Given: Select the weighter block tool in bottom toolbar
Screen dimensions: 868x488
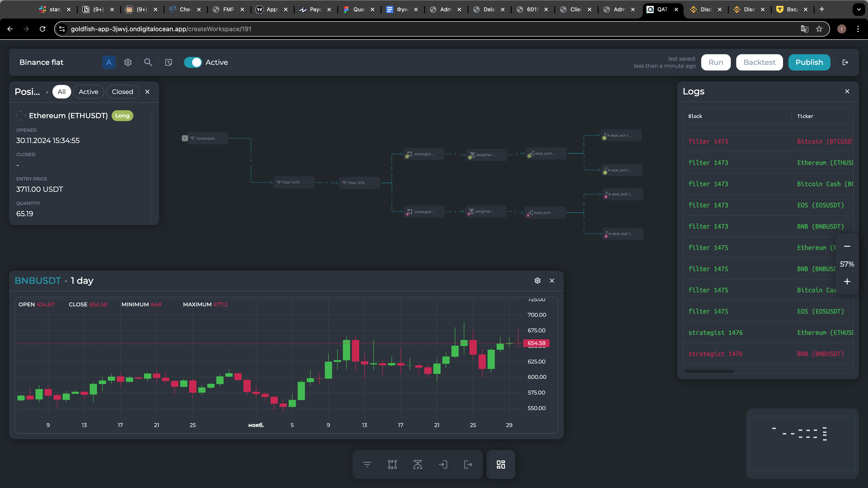Looking at the screenshot, I should [x=417, y=465].
